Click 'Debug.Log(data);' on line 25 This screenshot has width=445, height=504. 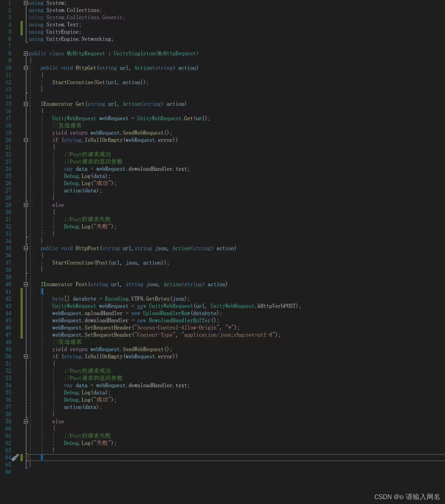pyautogui.click(x=87, y=176)
